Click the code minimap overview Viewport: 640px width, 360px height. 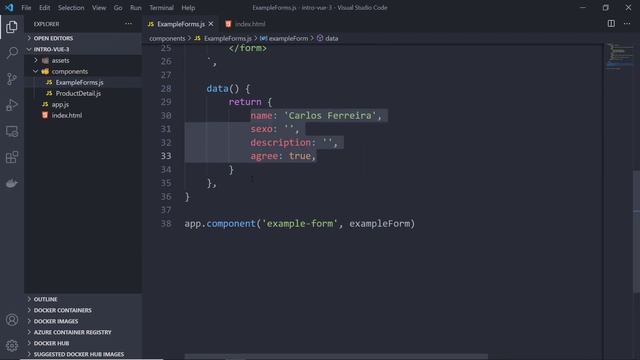click(619, 57)
